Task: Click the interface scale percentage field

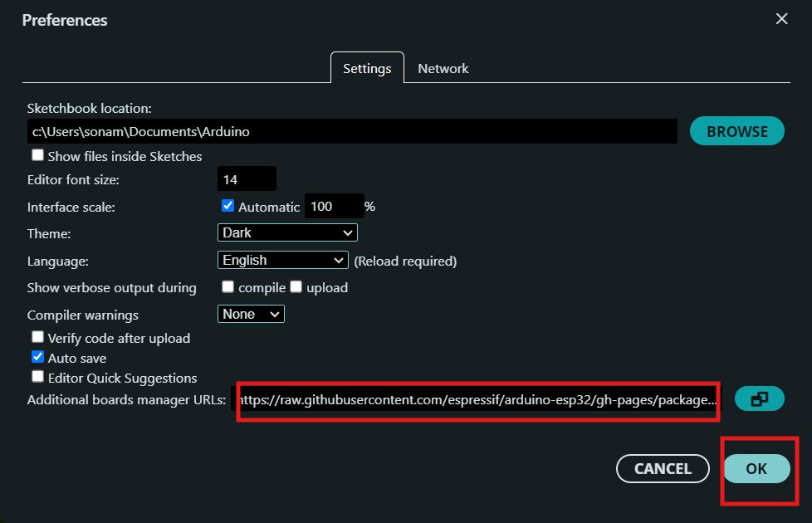Action: coord(334,206)
